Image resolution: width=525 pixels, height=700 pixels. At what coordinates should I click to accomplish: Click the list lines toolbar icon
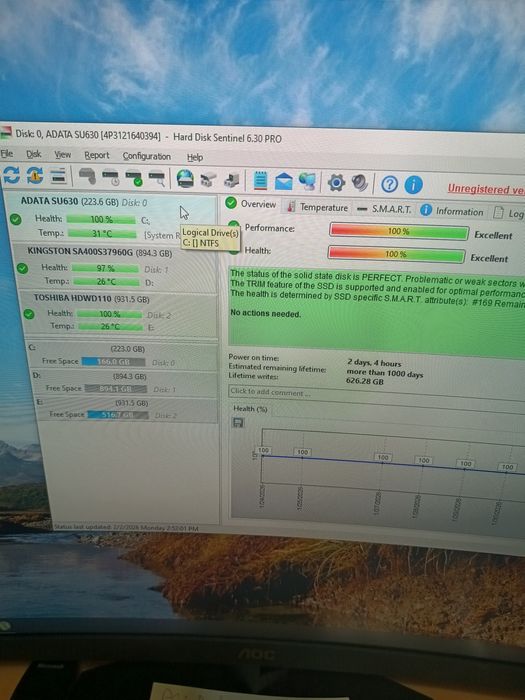click(x=58, y=175)
